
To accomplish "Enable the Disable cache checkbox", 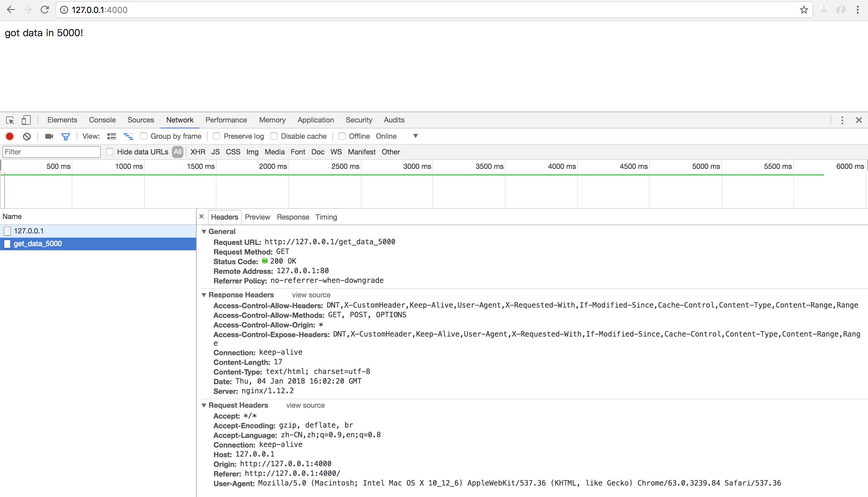I will tap(274, 136).
